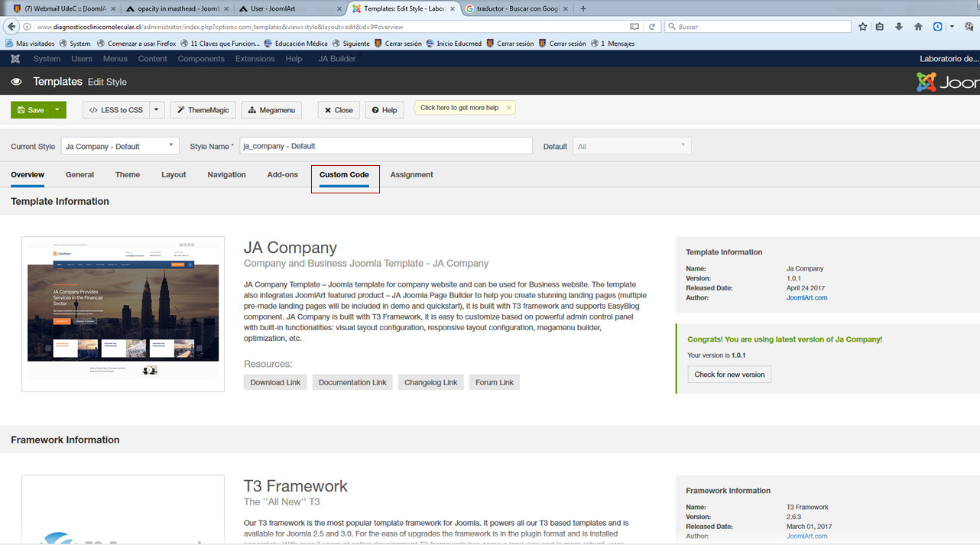The height and width of the screenshot is (545, 980).
Task: Open a new browser tab
Action: [x=583, y=9]
